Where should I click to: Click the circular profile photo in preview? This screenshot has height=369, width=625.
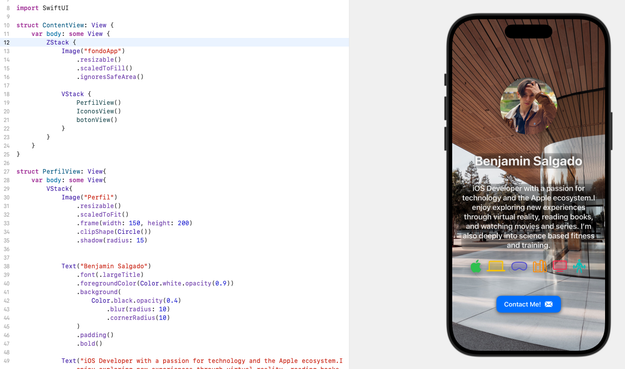click(529, 106)
